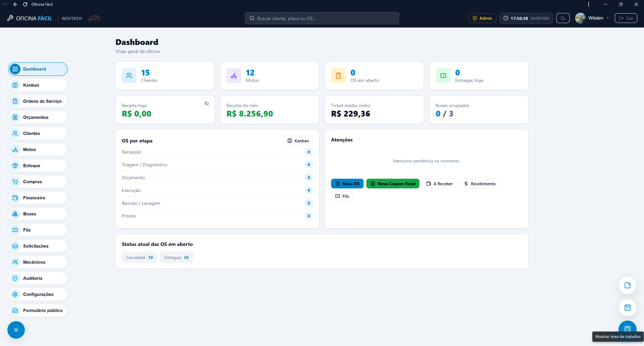
Task: Click the Sair logout button
Action: pos(626,18)
